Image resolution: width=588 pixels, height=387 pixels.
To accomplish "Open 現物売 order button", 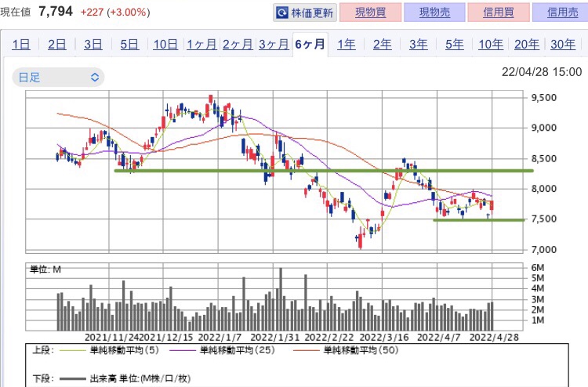I will tap(434, 13).
